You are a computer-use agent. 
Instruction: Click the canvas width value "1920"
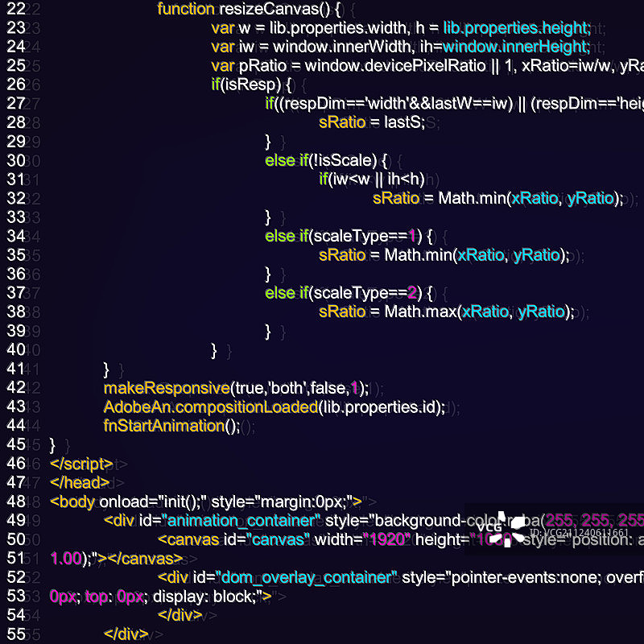[386, 539]
